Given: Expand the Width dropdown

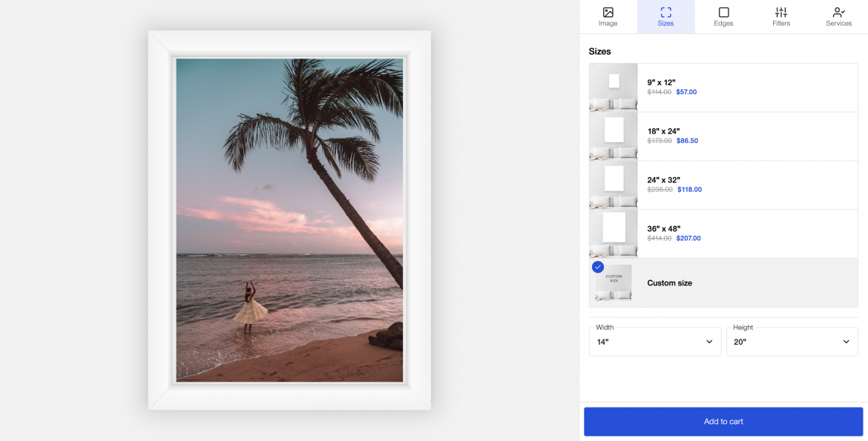Looking at the screenshot, I should click(x=654, y=342).
